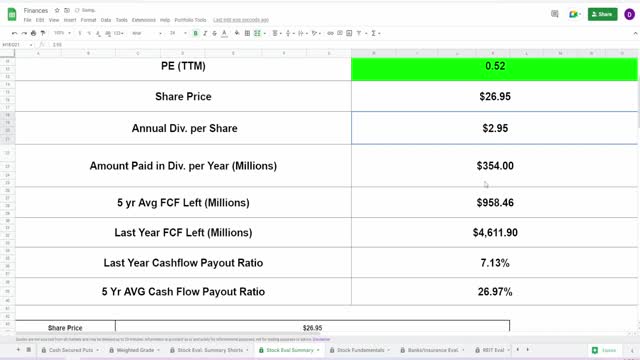Open the File menu

pyautogui.click(x=27, y=20)
